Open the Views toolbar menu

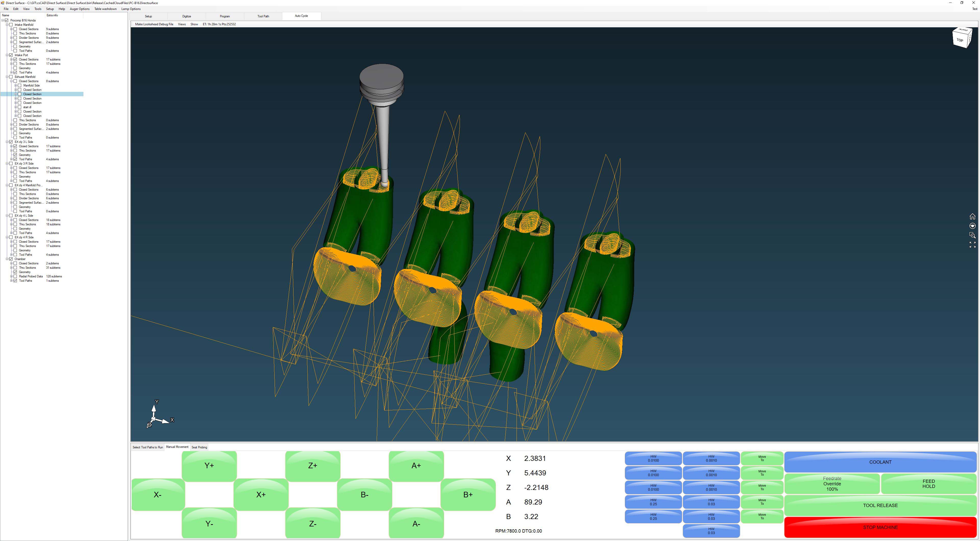point(182,24)
